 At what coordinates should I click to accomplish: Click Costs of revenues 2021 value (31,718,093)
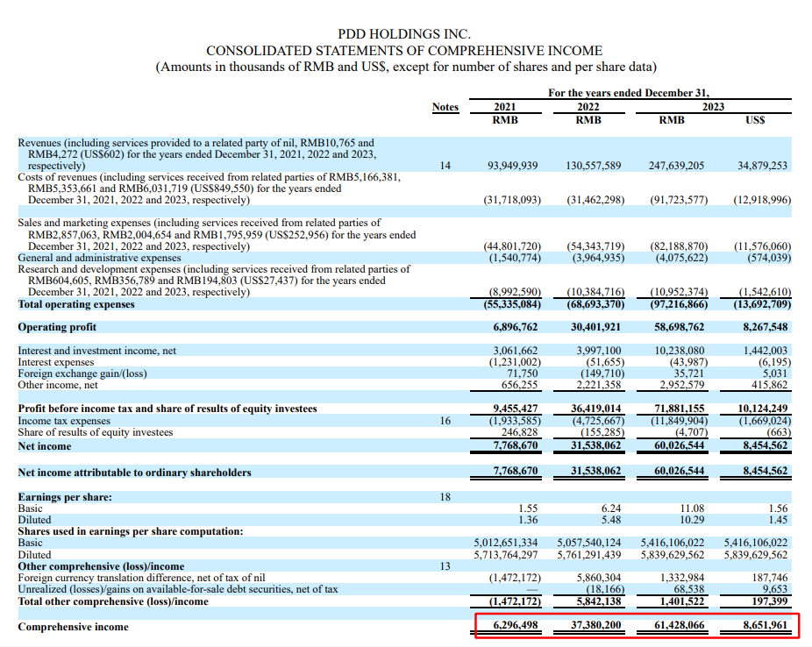pos(512,200)
